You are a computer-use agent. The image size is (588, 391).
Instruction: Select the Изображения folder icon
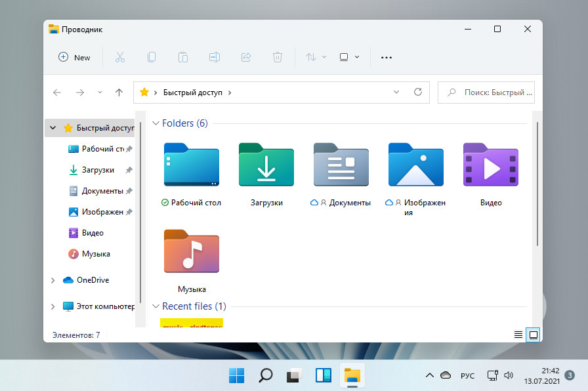(x=416, y=165)
